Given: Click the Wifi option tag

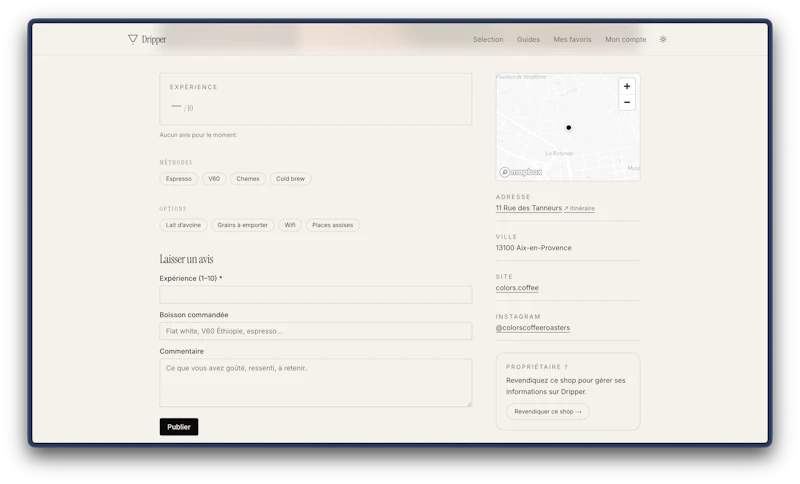Looking at the screenshot, I should click(290, 225).
